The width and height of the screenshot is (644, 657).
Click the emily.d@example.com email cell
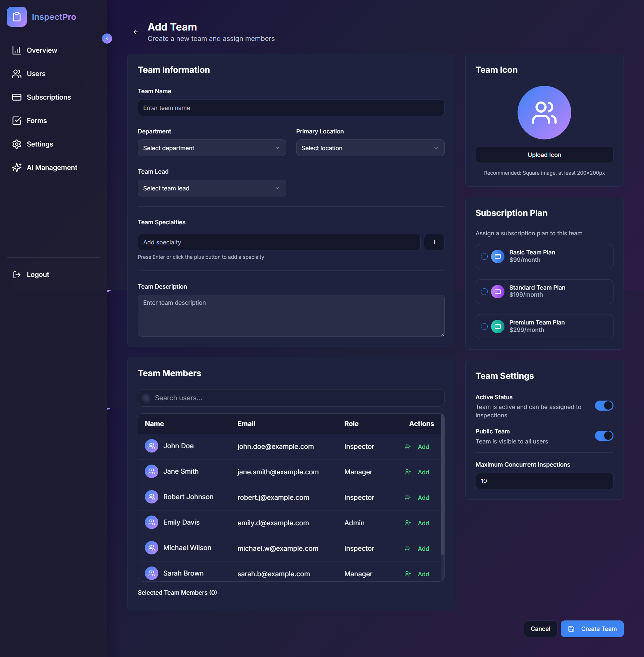click(x=273, y=523)
